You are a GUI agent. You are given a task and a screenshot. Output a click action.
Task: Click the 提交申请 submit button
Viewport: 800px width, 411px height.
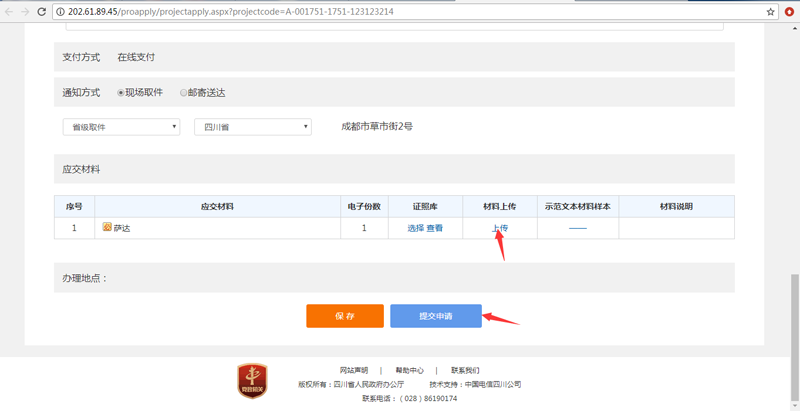coord(435,316)
